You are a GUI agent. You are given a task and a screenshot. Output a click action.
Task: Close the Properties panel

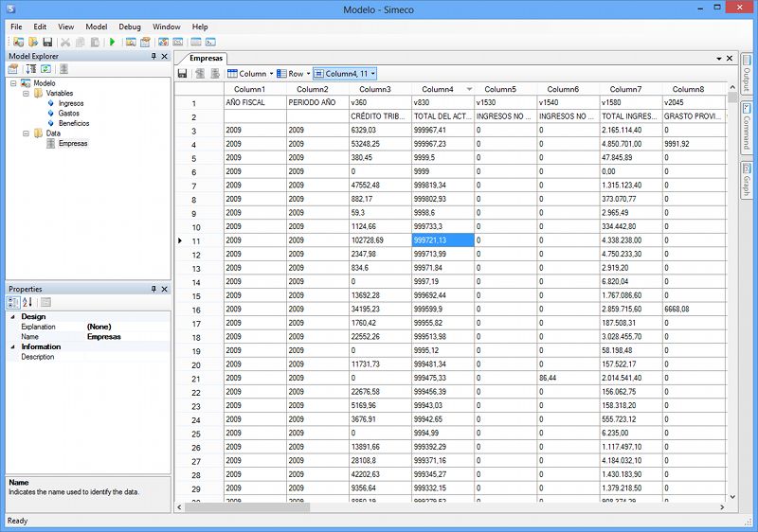click(164, 289)
